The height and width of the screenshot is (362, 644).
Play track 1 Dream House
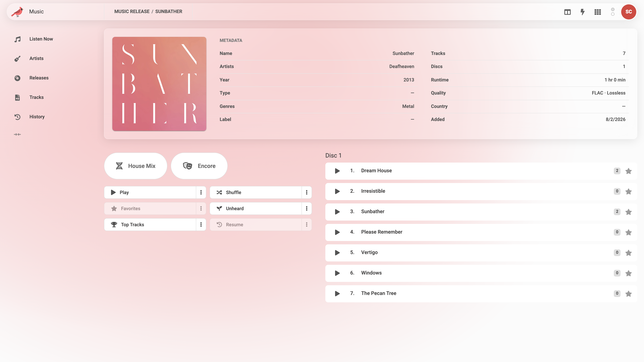pos(337,171)
